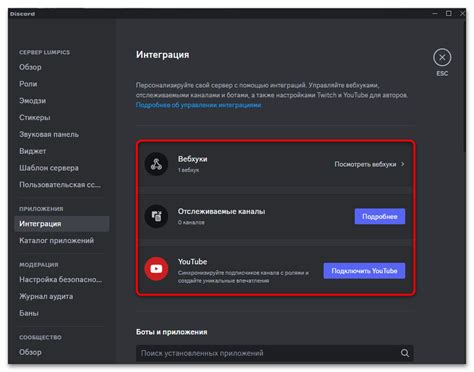This screenshot has width=474, height=372.
Task: Open Каталог приложений section
Action: tap(57, 240)
